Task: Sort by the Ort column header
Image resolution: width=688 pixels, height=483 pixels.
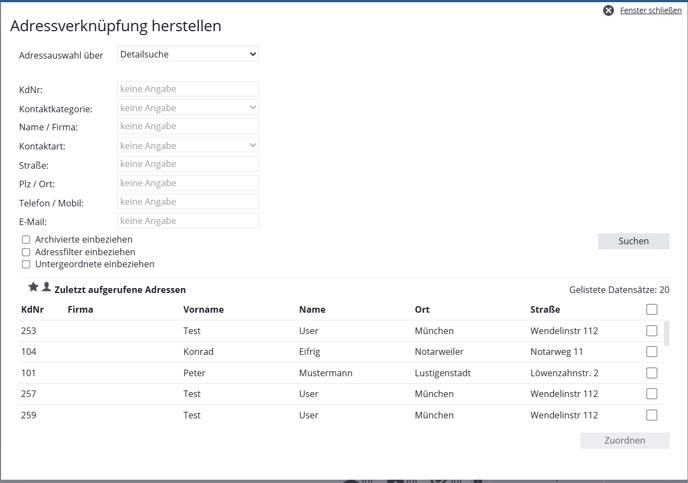Action: [x=422, y=309]
